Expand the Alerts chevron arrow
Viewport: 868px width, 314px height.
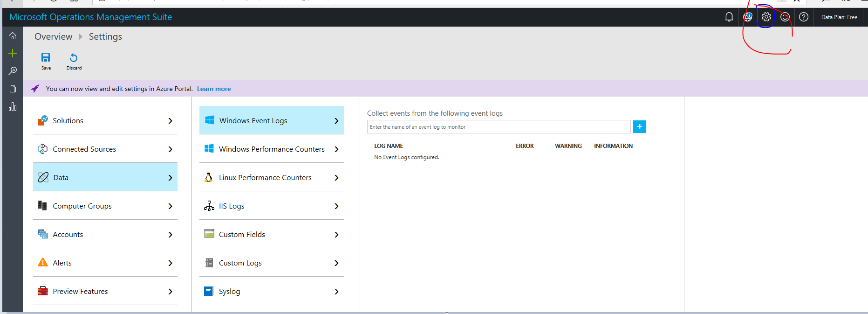170,263
